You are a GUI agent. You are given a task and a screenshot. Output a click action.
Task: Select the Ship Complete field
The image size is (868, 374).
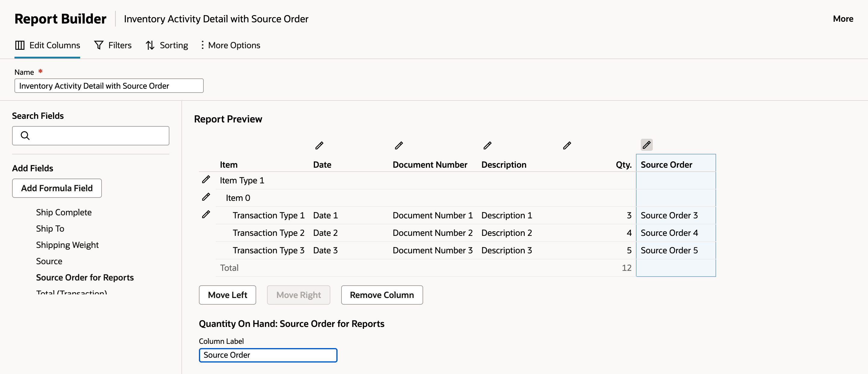[x=64, y=212]
